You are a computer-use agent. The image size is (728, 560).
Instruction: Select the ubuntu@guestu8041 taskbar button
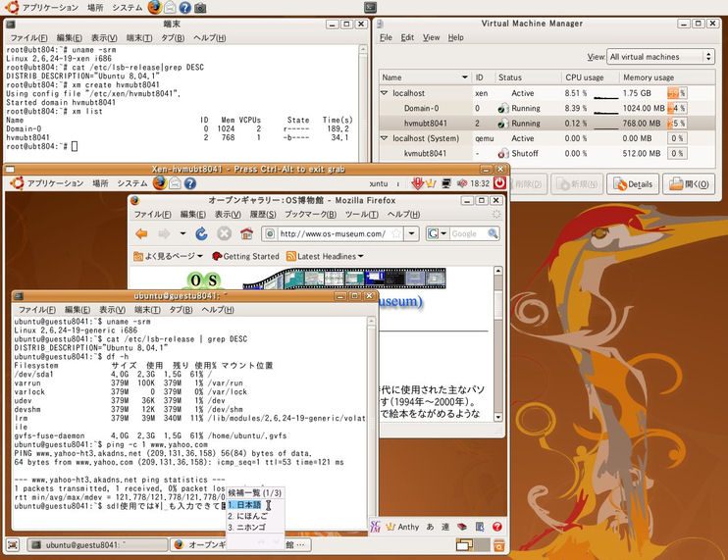[x=96, y=545]
